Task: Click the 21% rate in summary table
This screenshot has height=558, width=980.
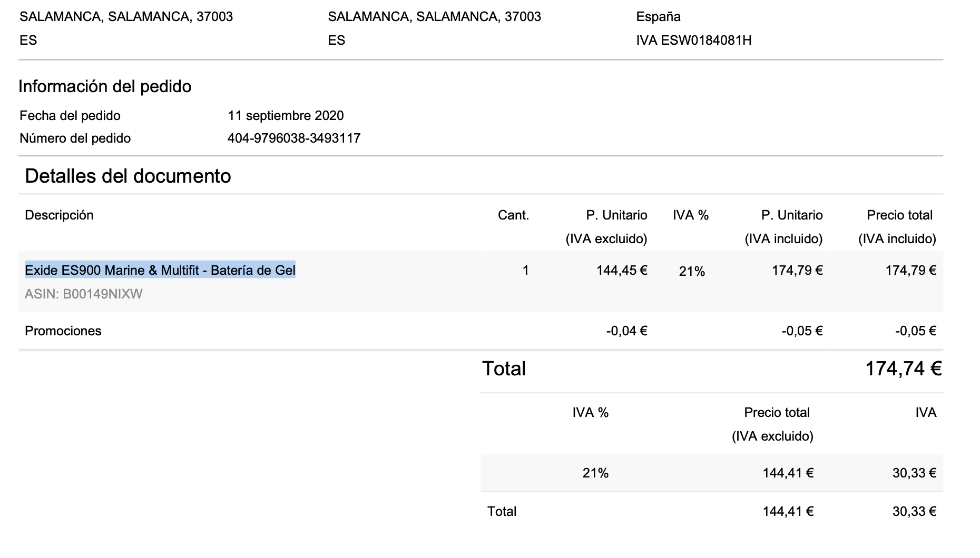Action: [596, 473]
